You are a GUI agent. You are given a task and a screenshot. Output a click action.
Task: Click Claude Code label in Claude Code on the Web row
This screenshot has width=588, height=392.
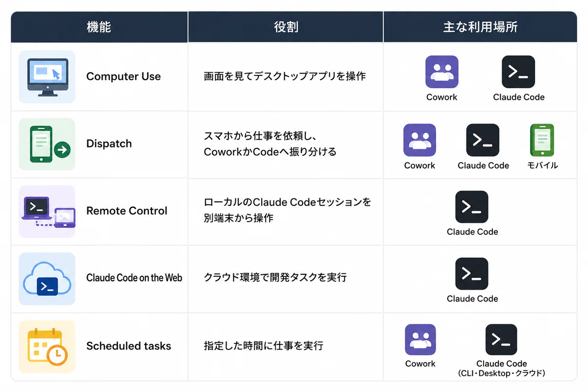coord(472,298)
